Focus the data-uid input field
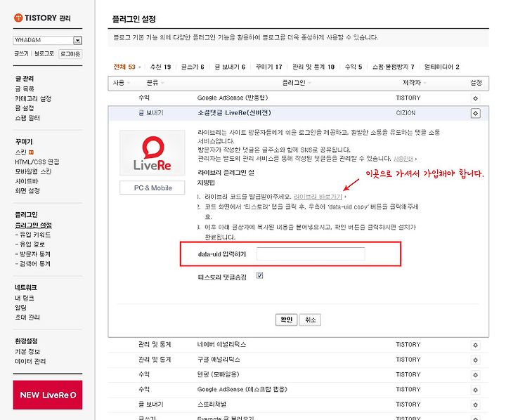 click(x=311, y=254)
